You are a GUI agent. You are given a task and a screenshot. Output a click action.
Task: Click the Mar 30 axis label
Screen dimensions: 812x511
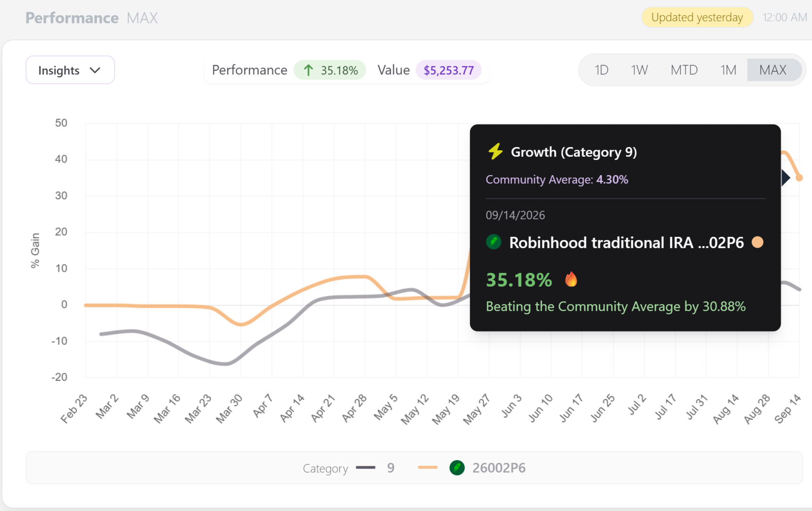230,408
